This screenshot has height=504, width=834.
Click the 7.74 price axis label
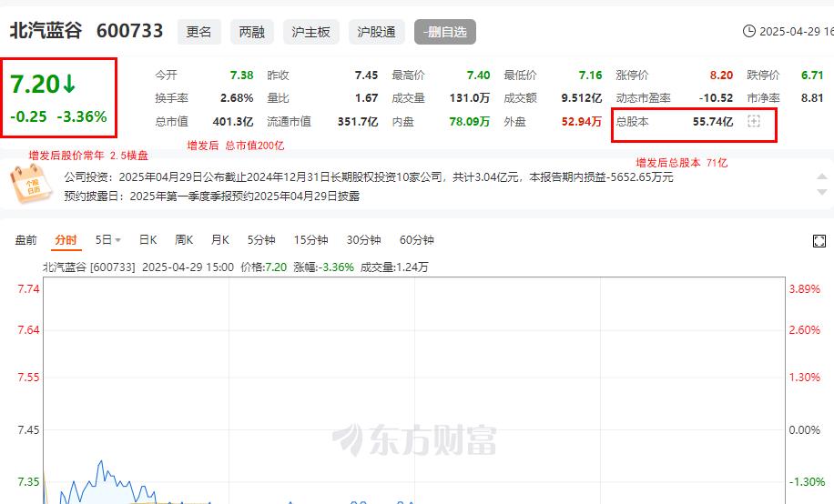[x=28, y=289]
